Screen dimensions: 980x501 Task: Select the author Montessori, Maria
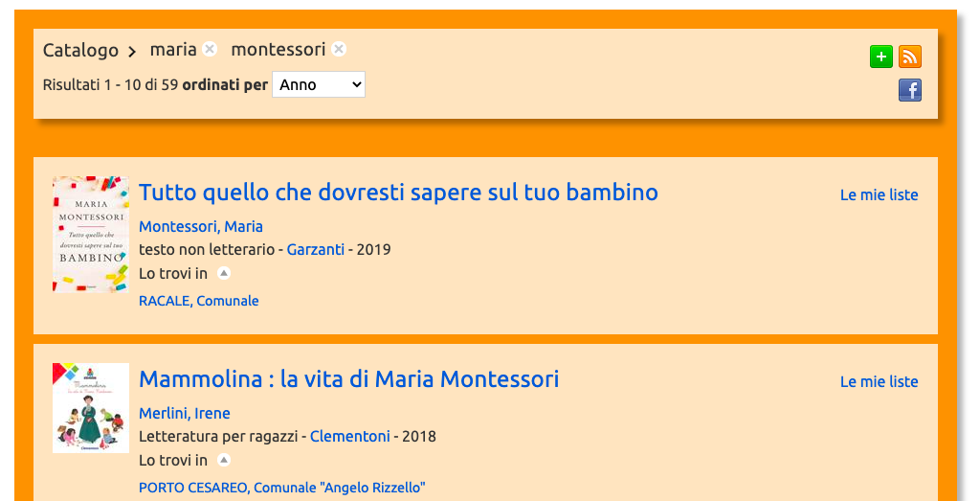coord(201,226)
